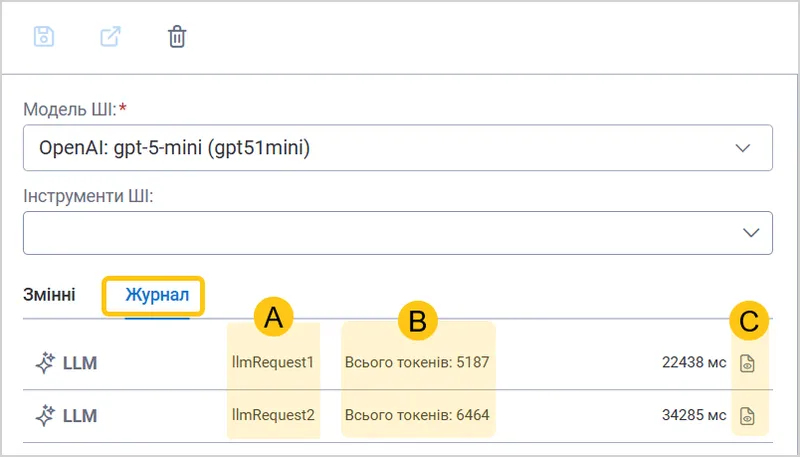
Task: Select Всього токенів: 6464 text
Action: [417, 415]
